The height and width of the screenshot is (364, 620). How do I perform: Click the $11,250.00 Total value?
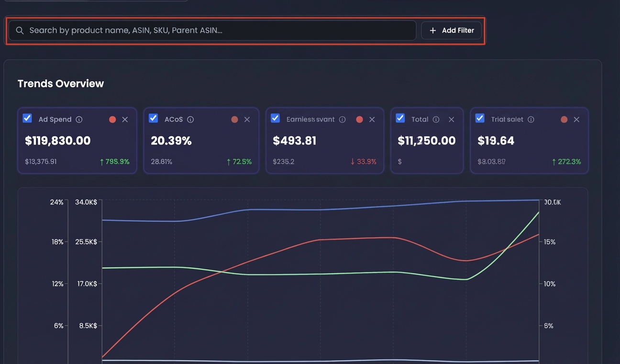427,141
